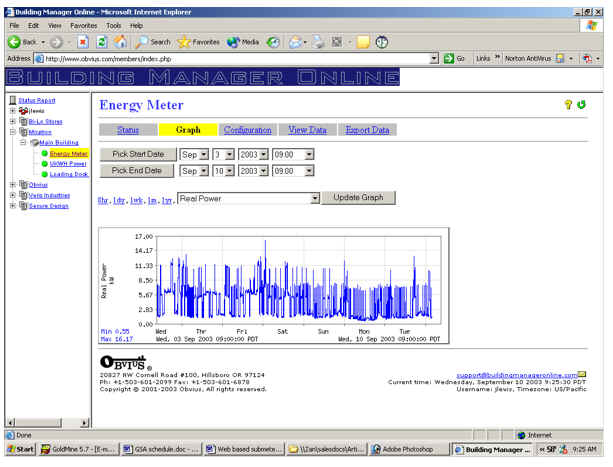This screenshot has height=467, width=613.
Task: Switch to the Configuration tab
Action: click(248, 130)
